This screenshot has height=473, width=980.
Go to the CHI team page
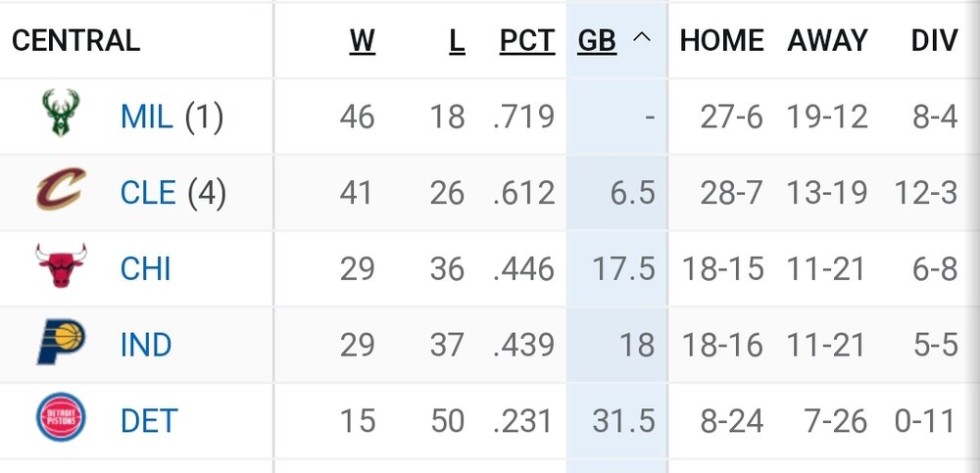(x=145, y=267)
